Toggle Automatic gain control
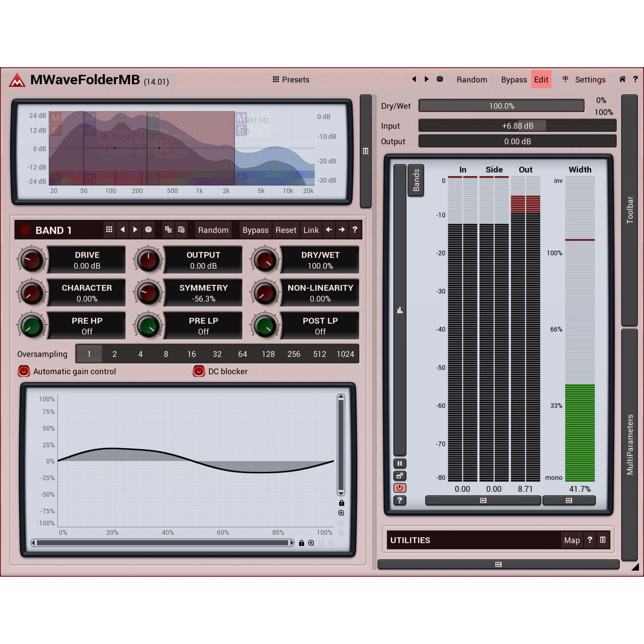Viewport: 644px width, 644px height. pos(24,371)
